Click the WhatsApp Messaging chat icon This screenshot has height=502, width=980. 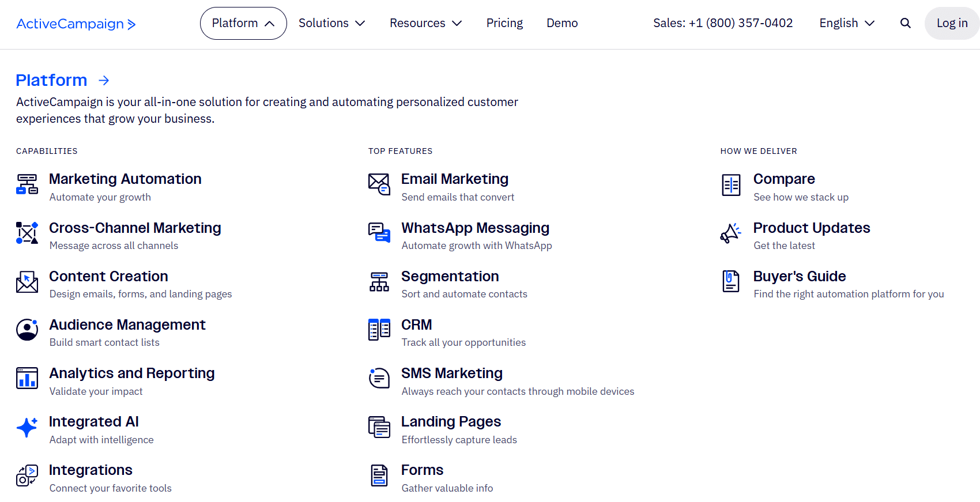tap(379, 233)
